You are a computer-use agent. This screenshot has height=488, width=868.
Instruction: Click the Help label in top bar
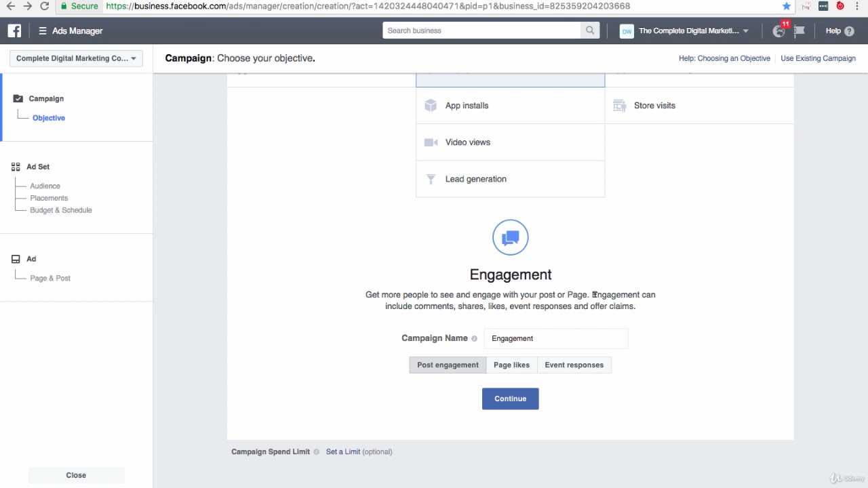(833, 31)
